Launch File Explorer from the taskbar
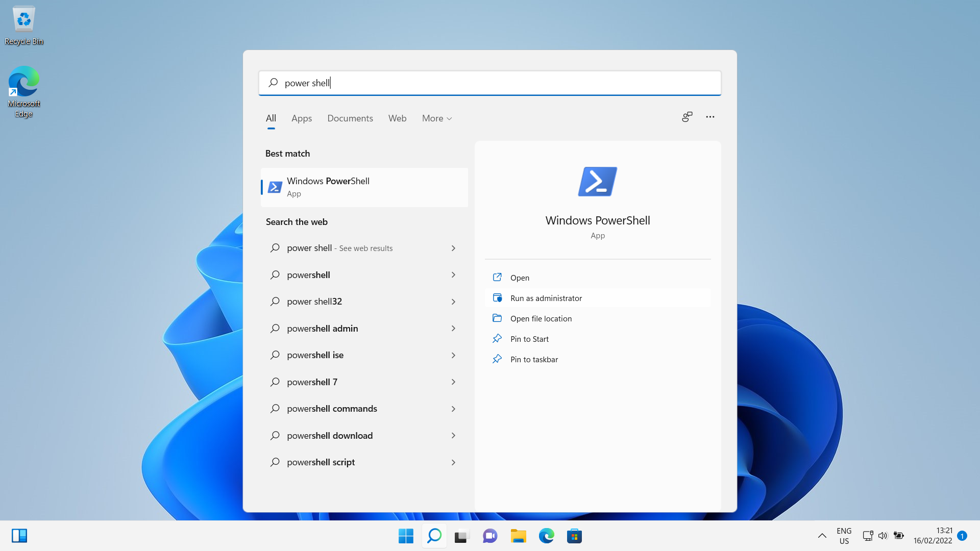 (518, 536)
